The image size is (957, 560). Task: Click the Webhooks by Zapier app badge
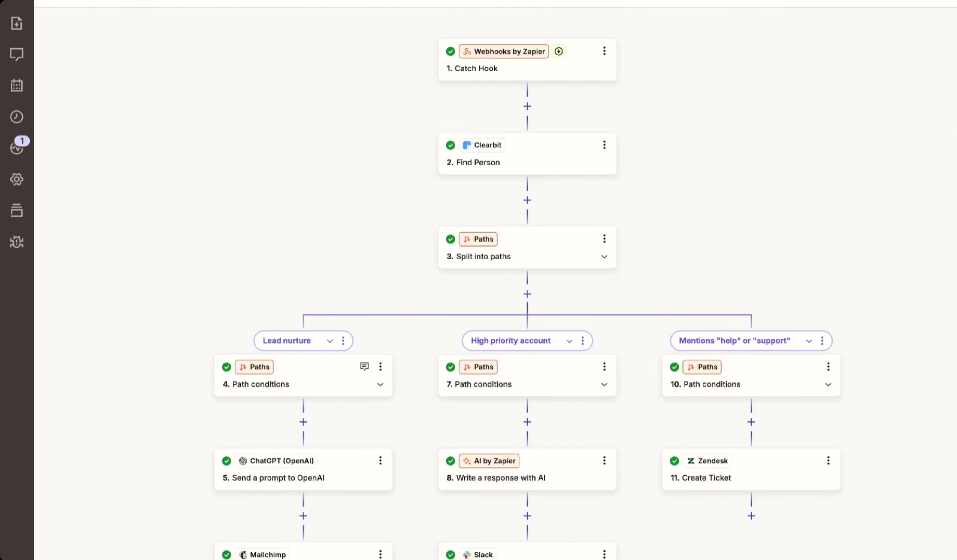tap(504, 51)
